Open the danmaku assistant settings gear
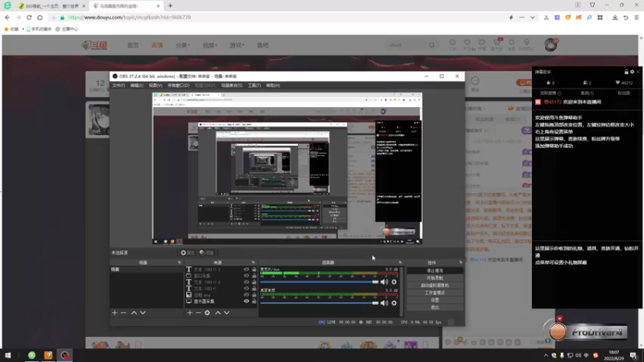 632,72
